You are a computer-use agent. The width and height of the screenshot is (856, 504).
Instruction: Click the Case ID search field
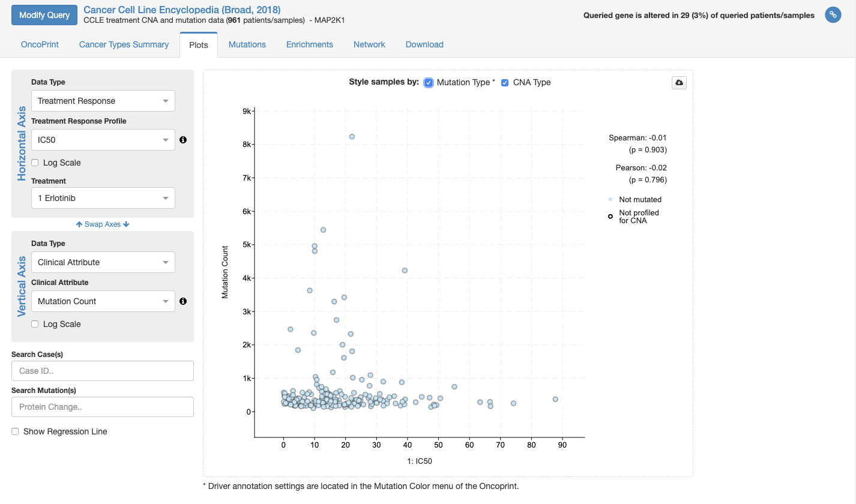tap(102, 370)
